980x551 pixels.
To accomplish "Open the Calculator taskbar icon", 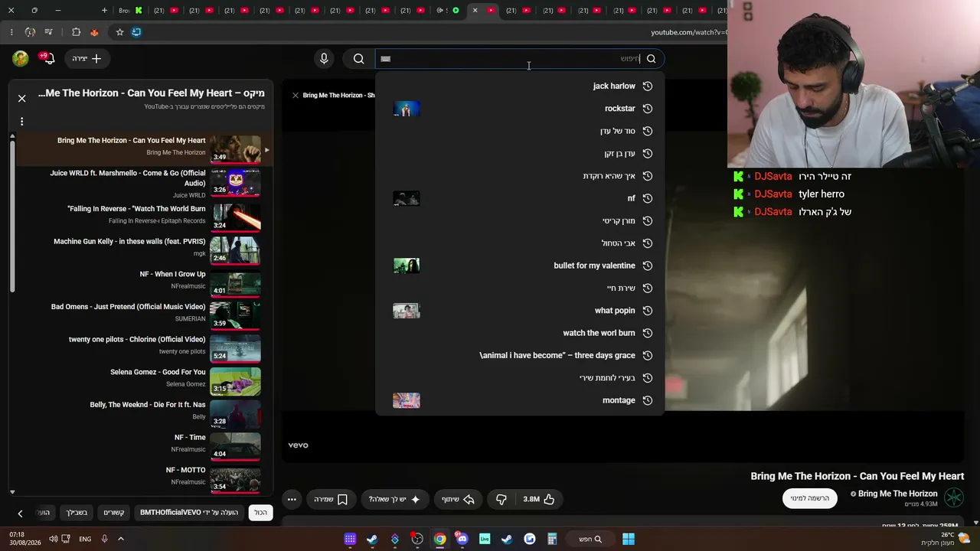I will [x=552, y=539].
